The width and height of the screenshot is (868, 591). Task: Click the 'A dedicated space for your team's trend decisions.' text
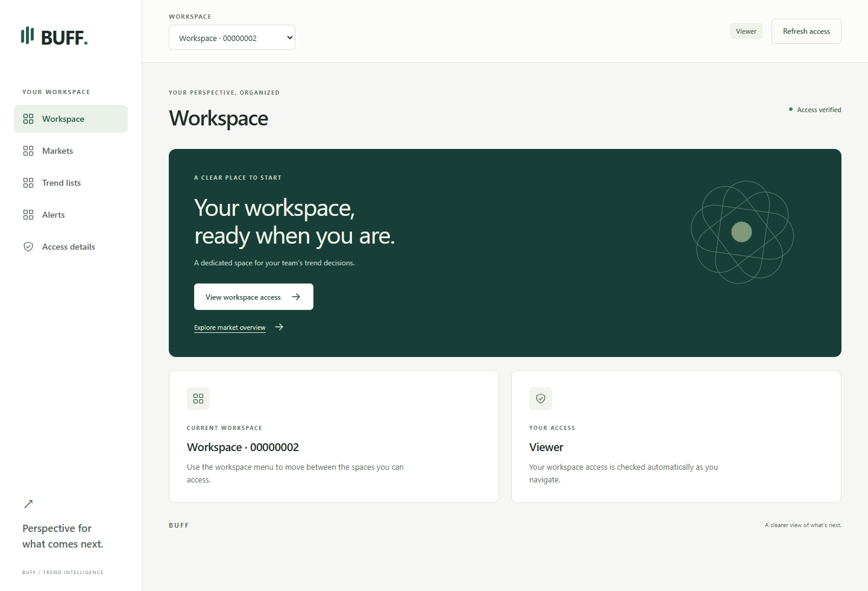274,263
